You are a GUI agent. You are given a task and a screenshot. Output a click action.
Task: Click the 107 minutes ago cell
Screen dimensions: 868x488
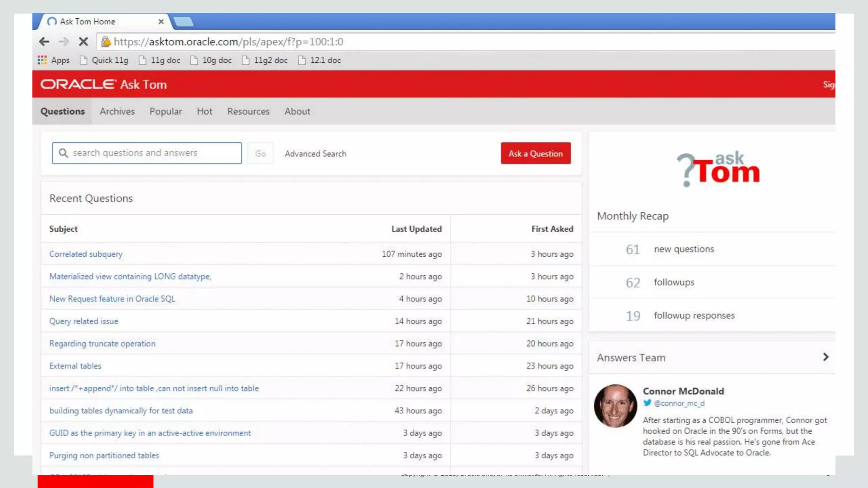(412, 254)
